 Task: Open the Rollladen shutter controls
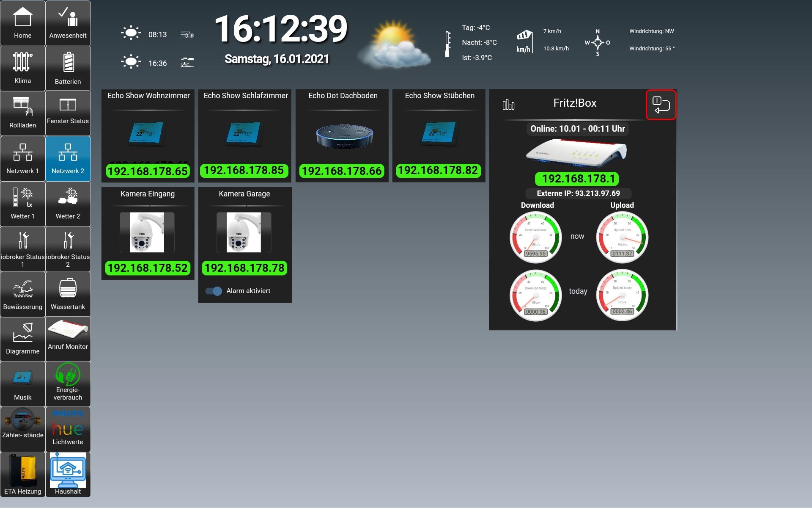(22, 113)
